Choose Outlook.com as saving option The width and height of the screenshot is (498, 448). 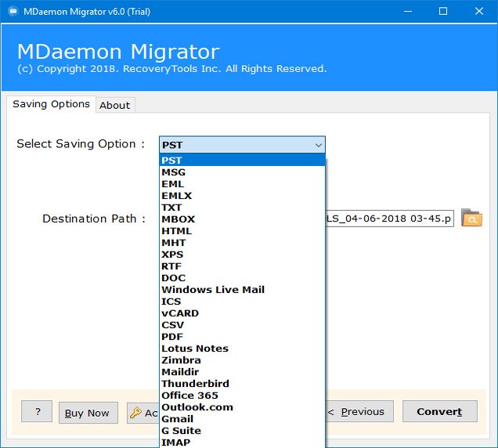tap(242, 407)
